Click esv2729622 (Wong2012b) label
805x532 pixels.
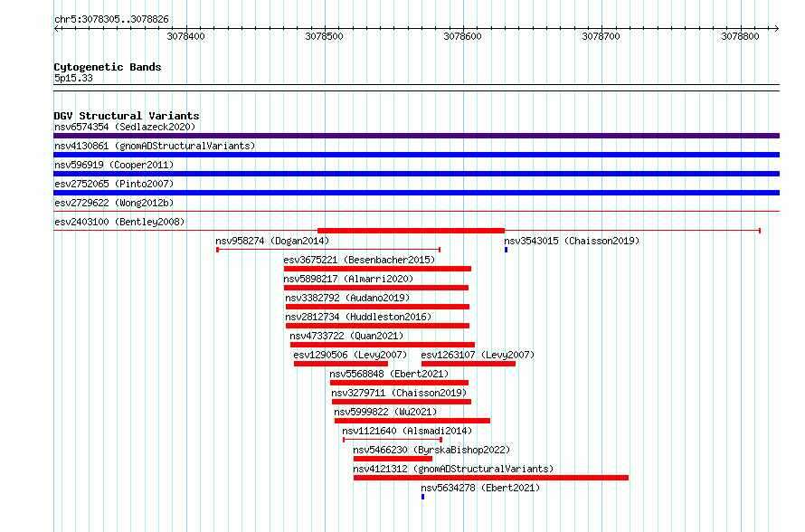[114, 203]
